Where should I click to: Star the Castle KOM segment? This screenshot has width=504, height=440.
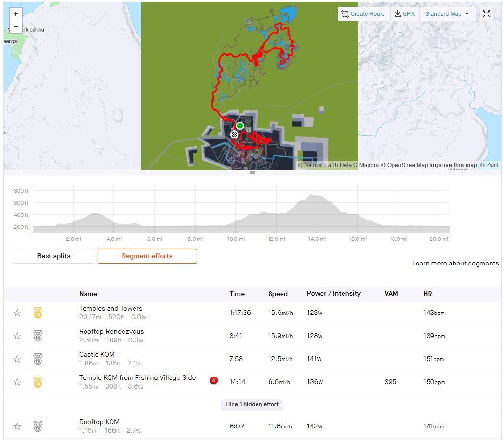(x=17, y=359)
